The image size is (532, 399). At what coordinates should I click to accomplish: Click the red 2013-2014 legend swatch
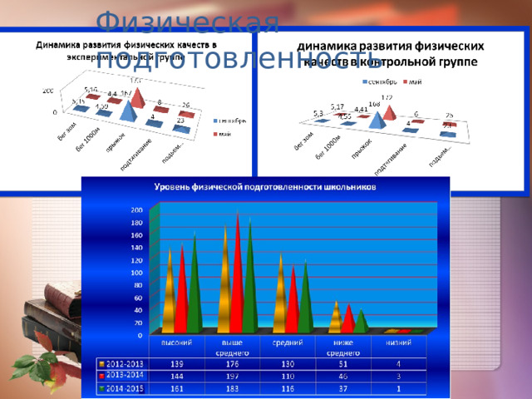click(101, 376)
